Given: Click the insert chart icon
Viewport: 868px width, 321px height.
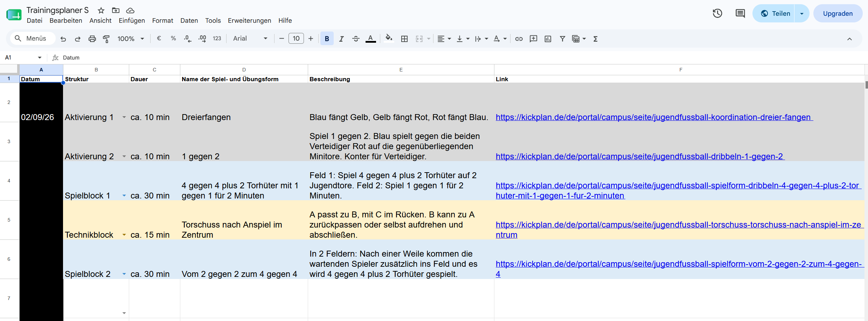Looking at the screenshot, I should pos(548,39).
